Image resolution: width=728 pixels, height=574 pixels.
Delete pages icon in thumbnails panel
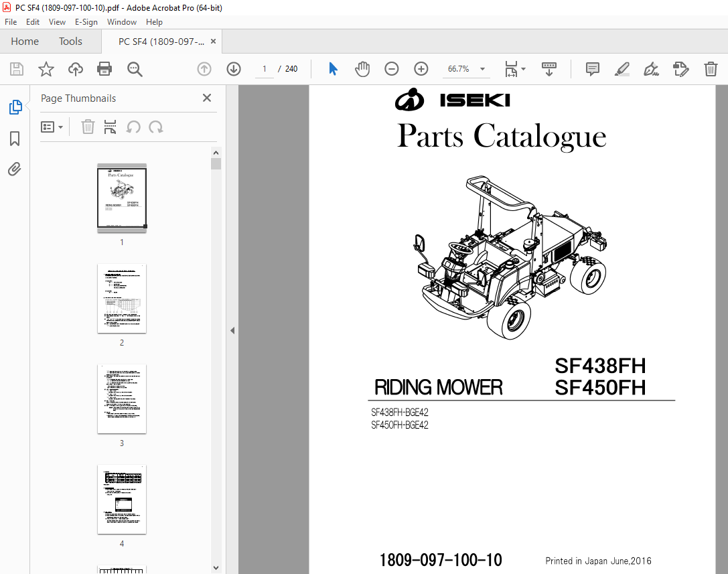[x=88, y=127]
